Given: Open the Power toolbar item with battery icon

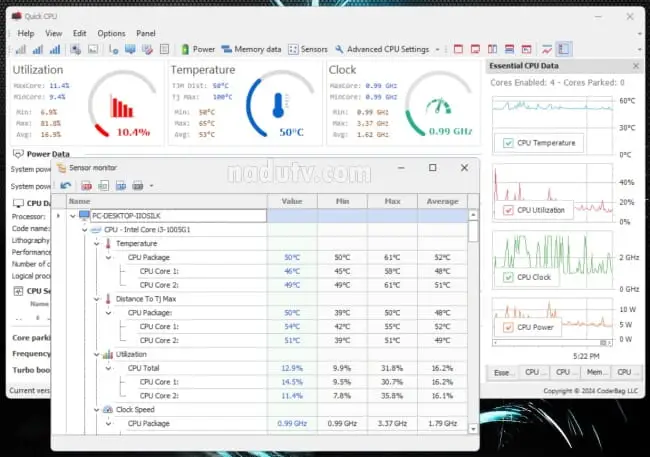Looking at the screenshot, I should 198,49.
